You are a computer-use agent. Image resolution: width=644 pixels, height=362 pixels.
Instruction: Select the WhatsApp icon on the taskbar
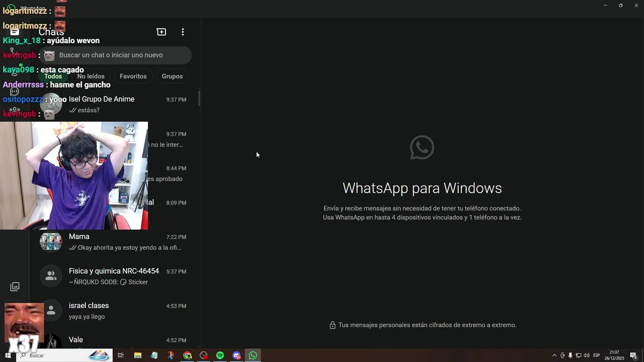(253, 355)
